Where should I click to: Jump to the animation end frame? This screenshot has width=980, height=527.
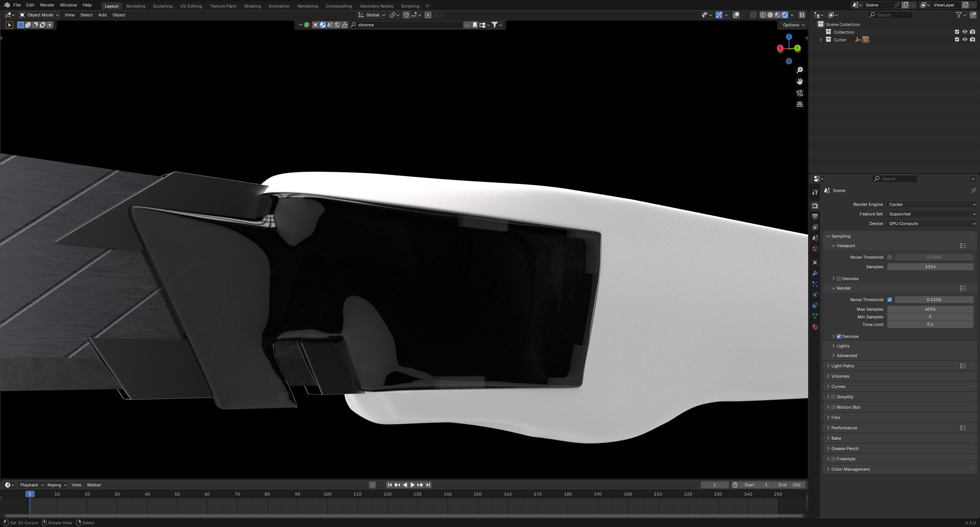[428, 485]
